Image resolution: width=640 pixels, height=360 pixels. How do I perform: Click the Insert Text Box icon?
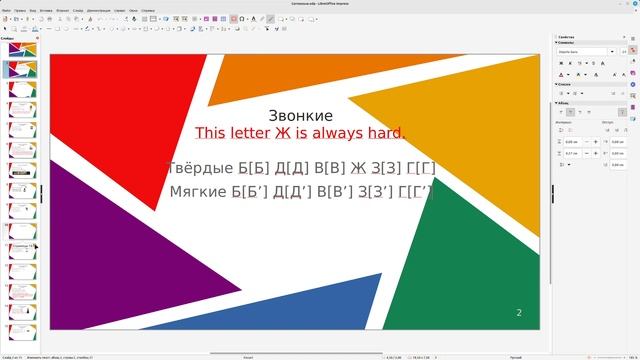234,19
